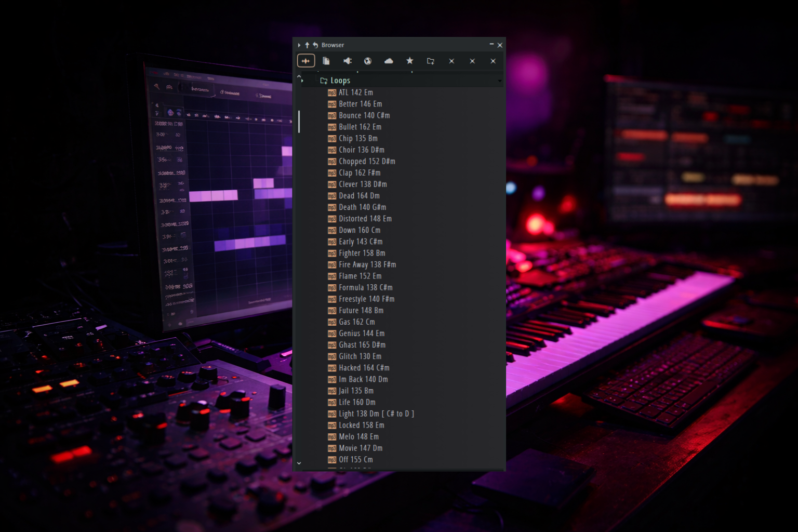
Task: Click the browser vertical scrollbar handle
Action: (299, 122)
